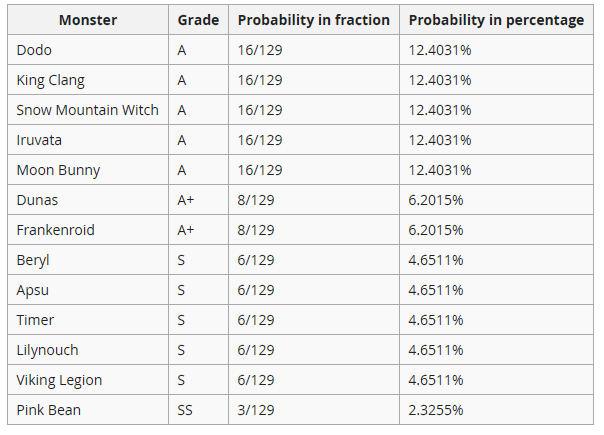This screenshot has width=604, height=435.
Task: Click the Monster column header
Action: 88,20
